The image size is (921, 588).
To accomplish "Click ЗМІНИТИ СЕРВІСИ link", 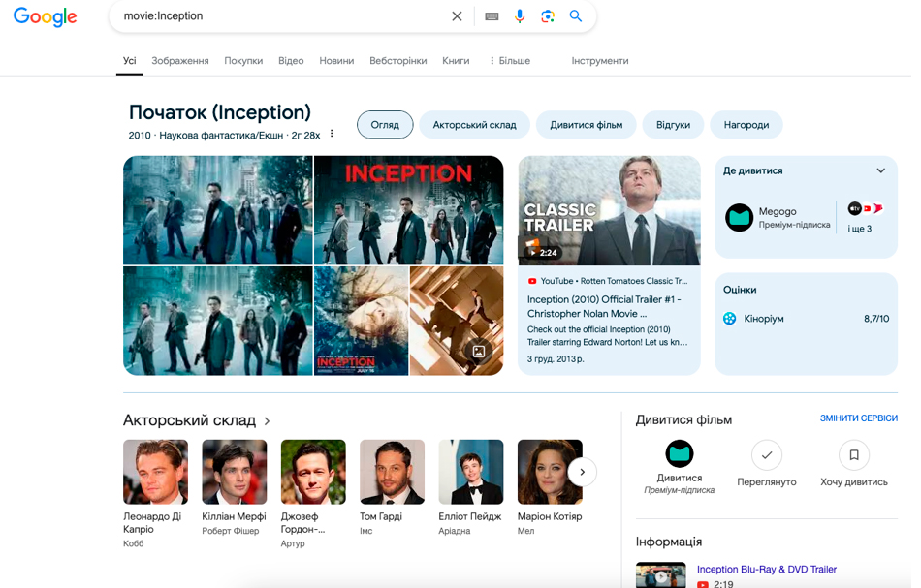I will (x=859, y=418).
